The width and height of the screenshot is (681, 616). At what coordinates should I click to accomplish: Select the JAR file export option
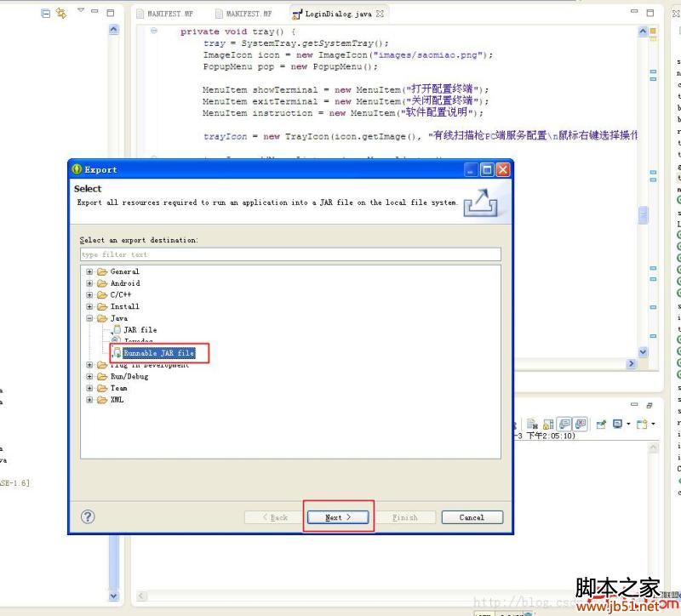[x=140, y=329]
